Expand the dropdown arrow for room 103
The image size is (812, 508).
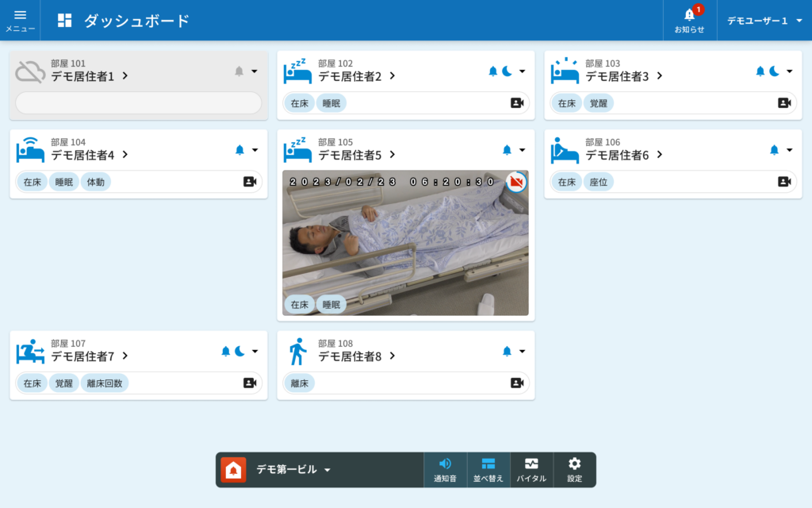point(789,71)
